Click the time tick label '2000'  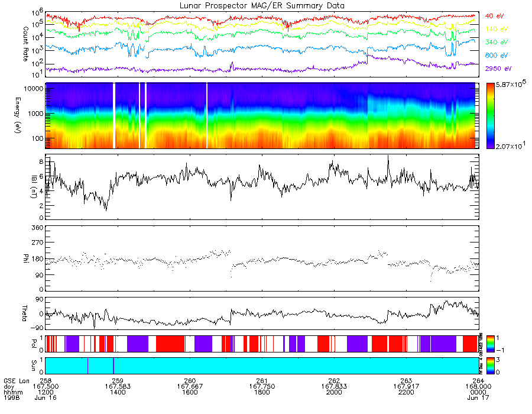pyautogui.click(x=334, y=392)
